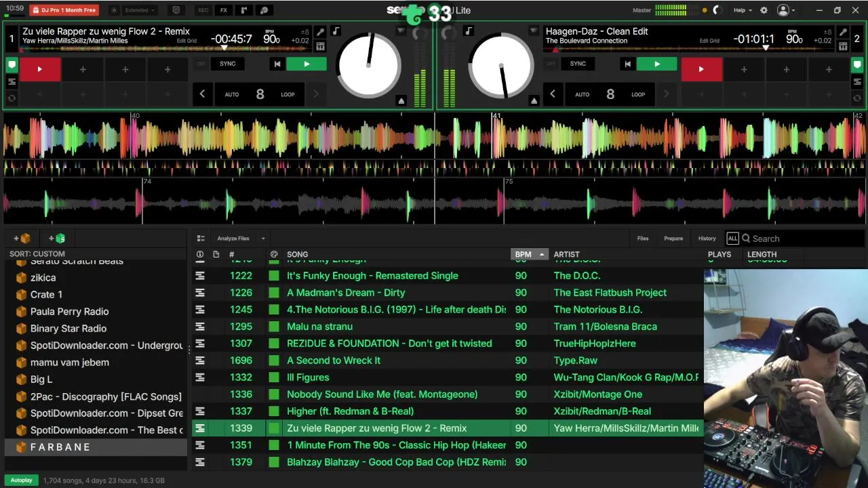Click the key piano icon on deck 1
Viewport: 868px width, 488px height.
click(x=320, y=46)
